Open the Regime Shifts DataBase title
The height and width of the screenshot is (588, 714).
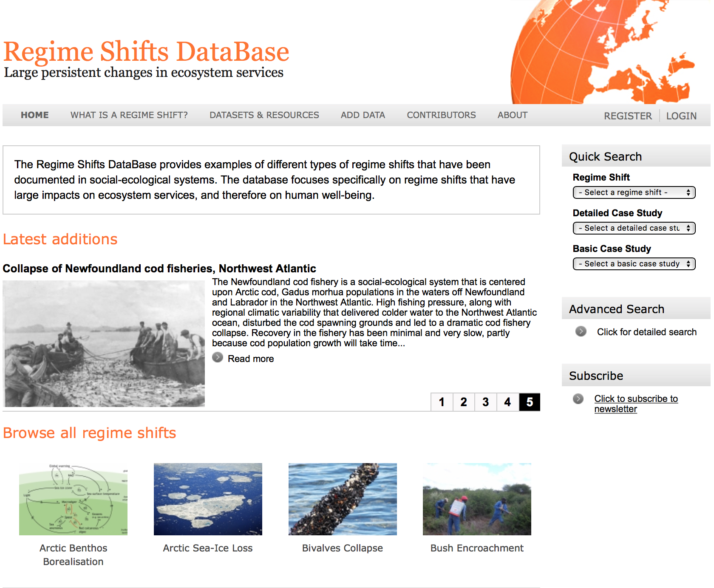146,52
